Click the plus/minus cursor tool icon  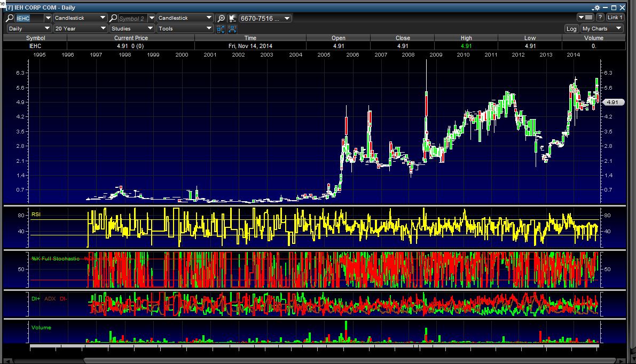click(x=233, y=18)
